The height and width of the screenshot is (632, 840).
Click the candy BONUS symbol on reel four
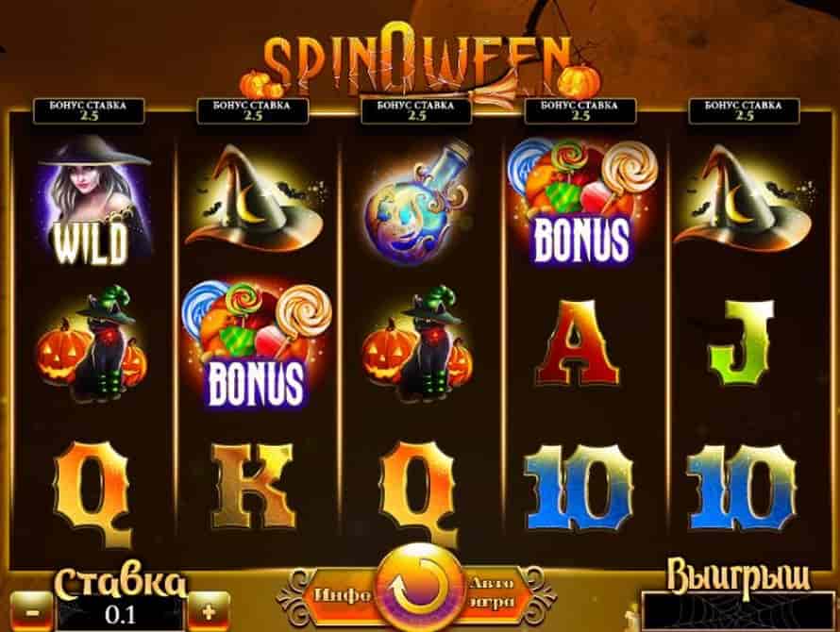(581, 200)
